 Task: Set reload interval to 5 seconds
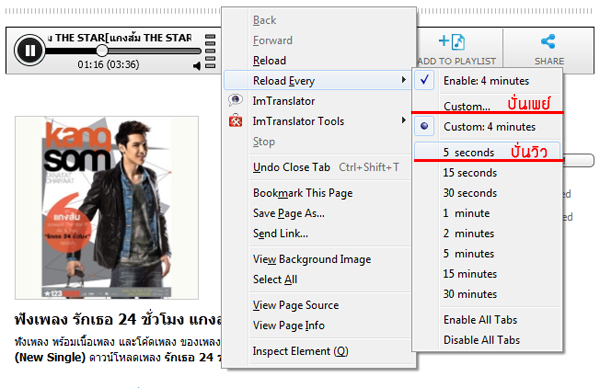pos(487,152)
